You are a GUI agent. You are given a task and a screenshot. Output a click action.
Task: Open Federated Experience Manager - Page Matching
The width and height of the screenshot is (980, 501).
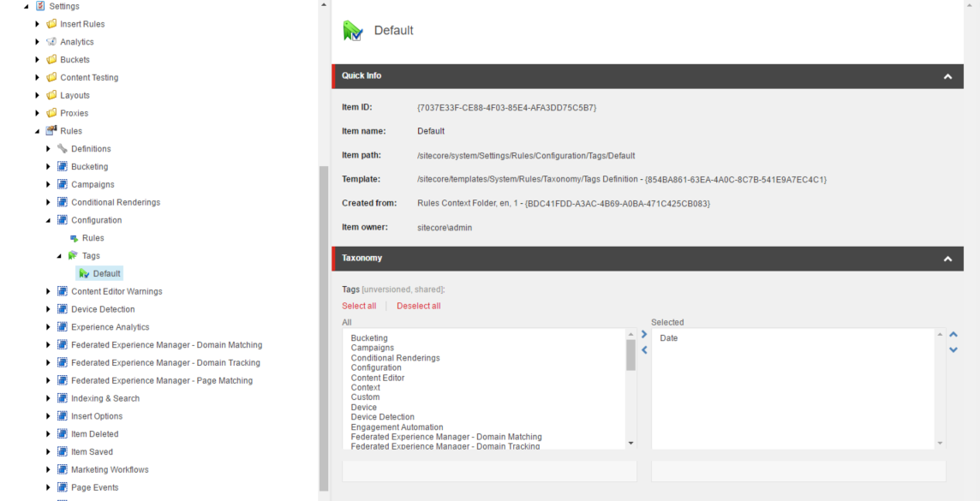coord(162,380)
